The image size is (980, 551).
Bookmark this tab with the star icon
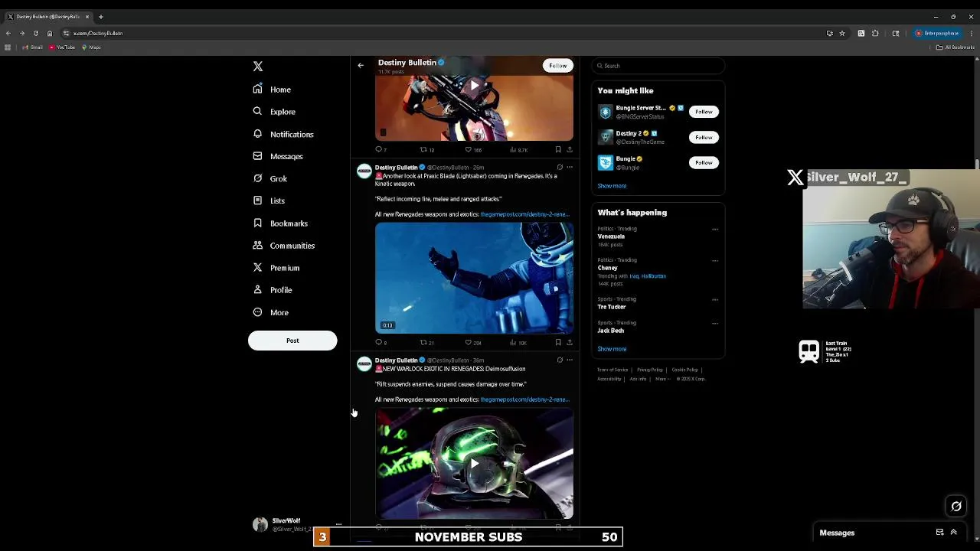point(842,33)
